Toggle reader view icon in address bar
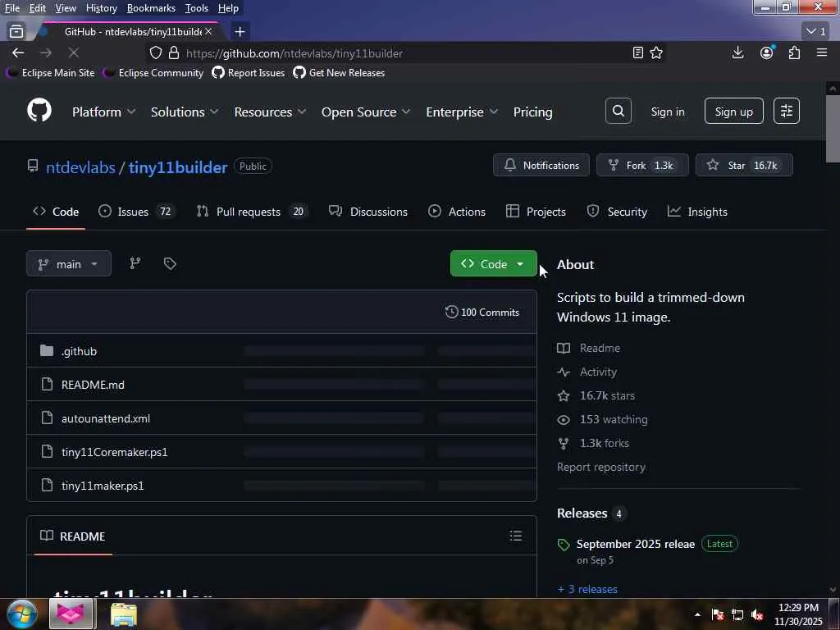840x630 pixels. (637, 52)
